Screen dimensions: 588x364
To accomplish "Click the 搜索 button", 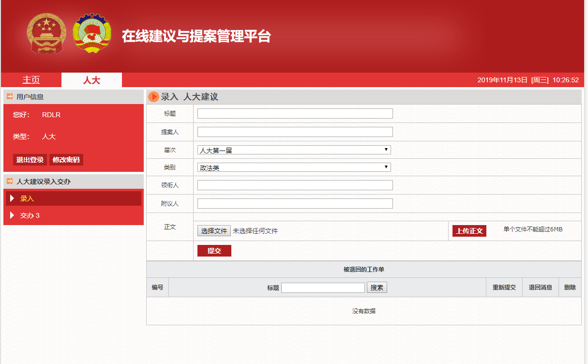I will 377,288.
